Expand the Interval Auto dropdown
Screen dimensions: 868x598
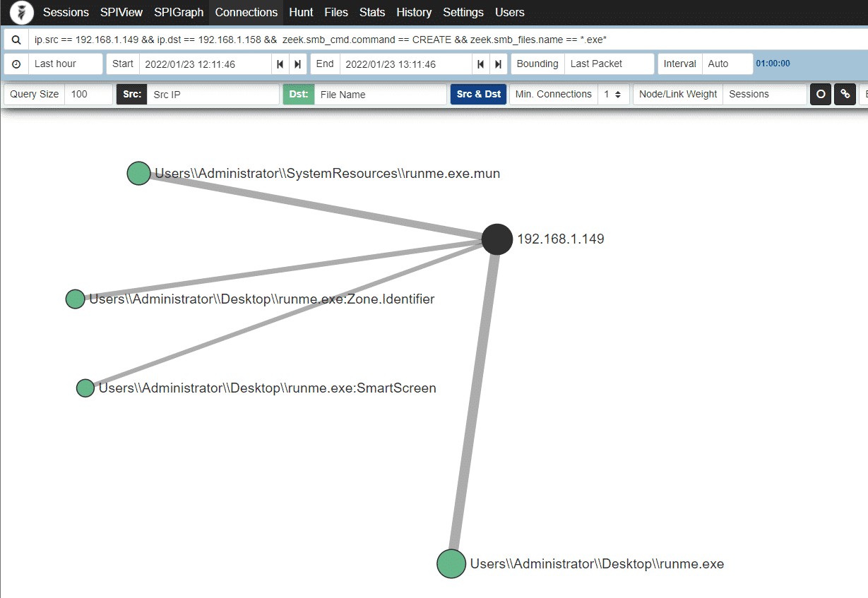[727, 64]
